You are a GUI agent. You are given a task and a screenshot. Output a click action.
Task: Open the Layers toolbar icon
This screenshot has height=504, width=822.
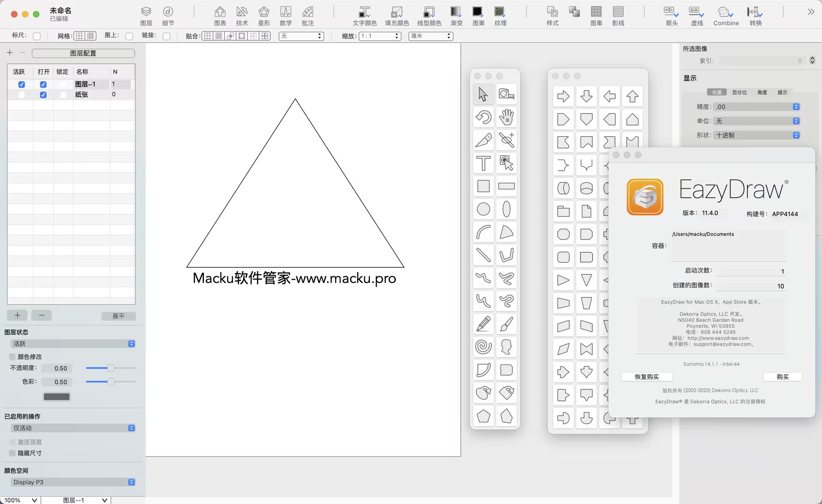(146, 16)
